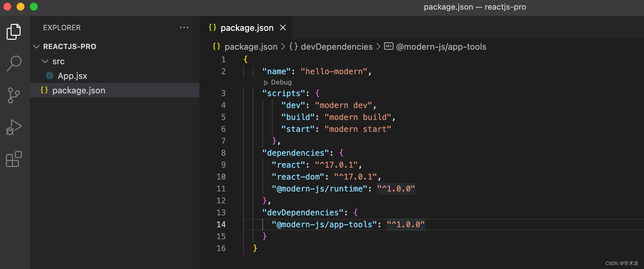Select the package.json editor tab
The width and height of the screenshot is (644, 269).
(246, 28)
